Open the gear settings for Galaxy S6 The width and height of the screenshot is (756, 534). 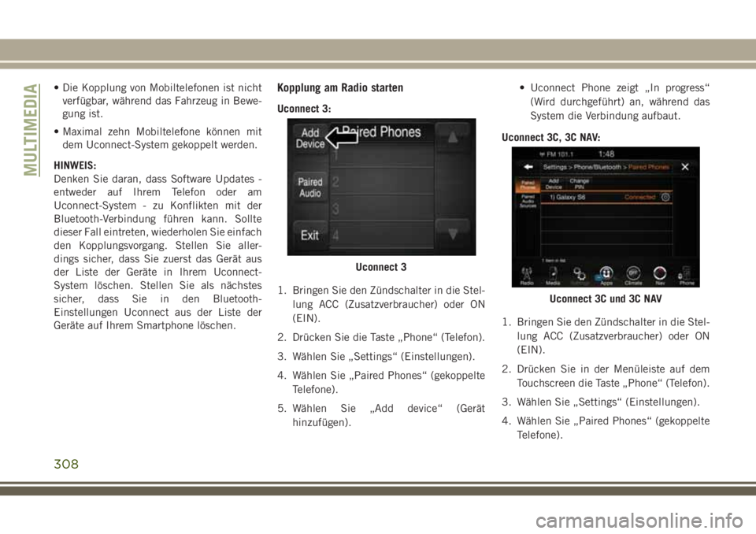point(665,197)
